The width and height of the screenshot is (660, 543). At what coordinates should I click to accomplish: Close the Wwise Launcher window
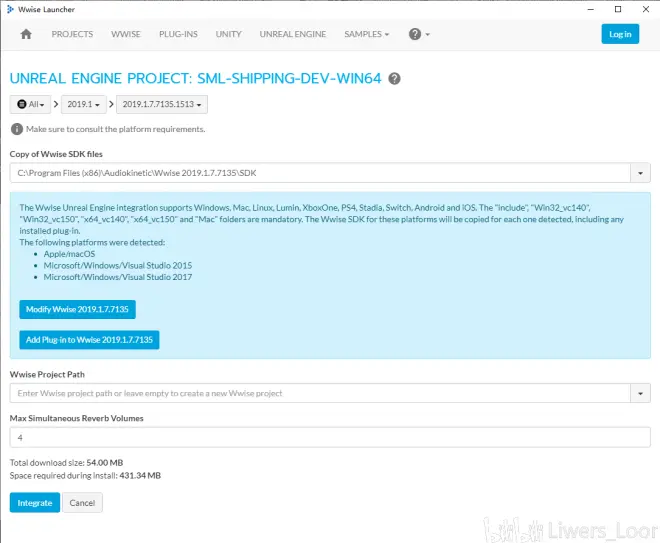[646, 9]
